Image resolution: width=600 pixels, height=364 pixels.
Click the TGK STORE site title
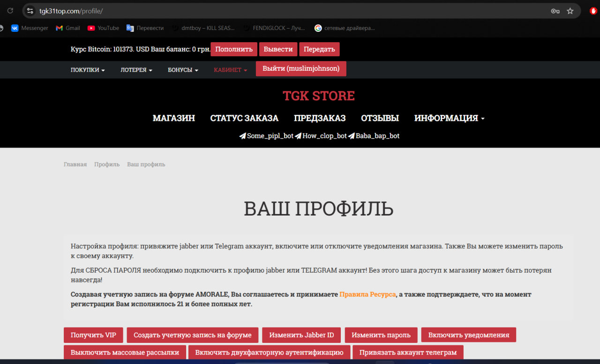click(319, 96)
